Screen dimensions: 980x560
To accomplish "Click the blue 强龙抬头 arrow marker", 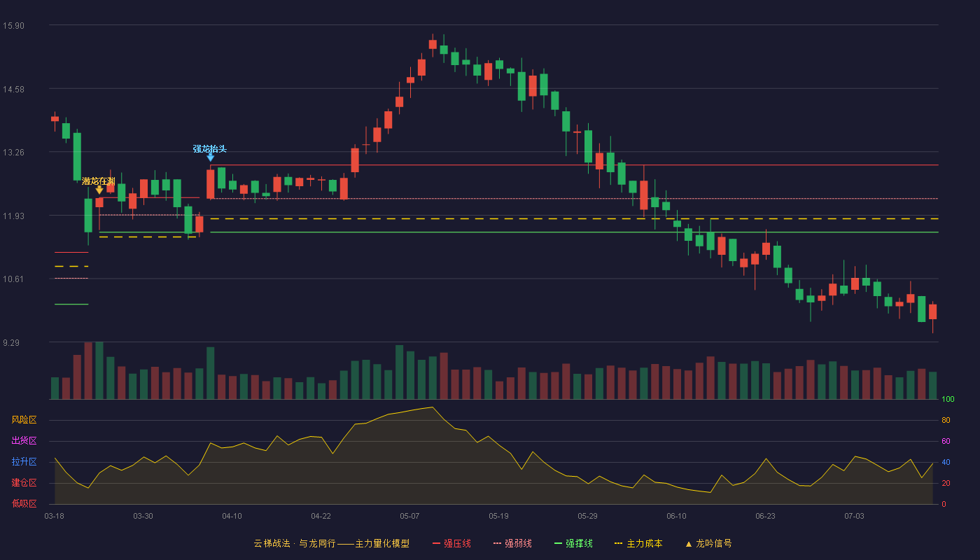I will [210, 157].
